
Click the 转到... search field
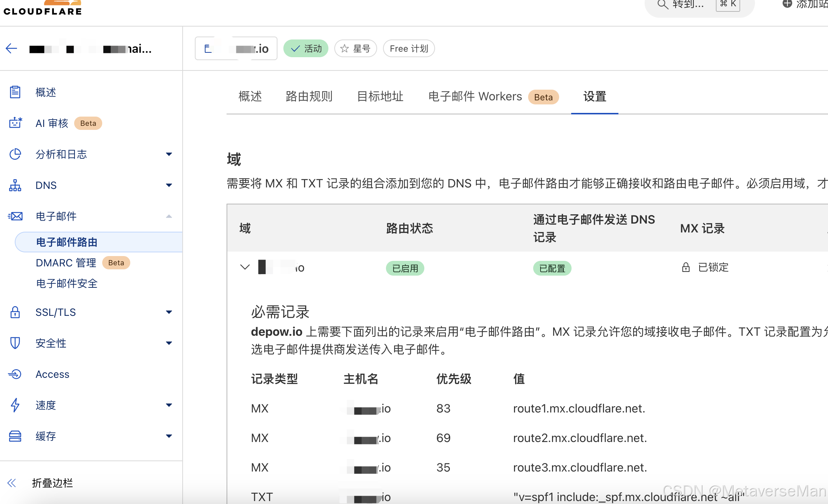tap(688, 5)
